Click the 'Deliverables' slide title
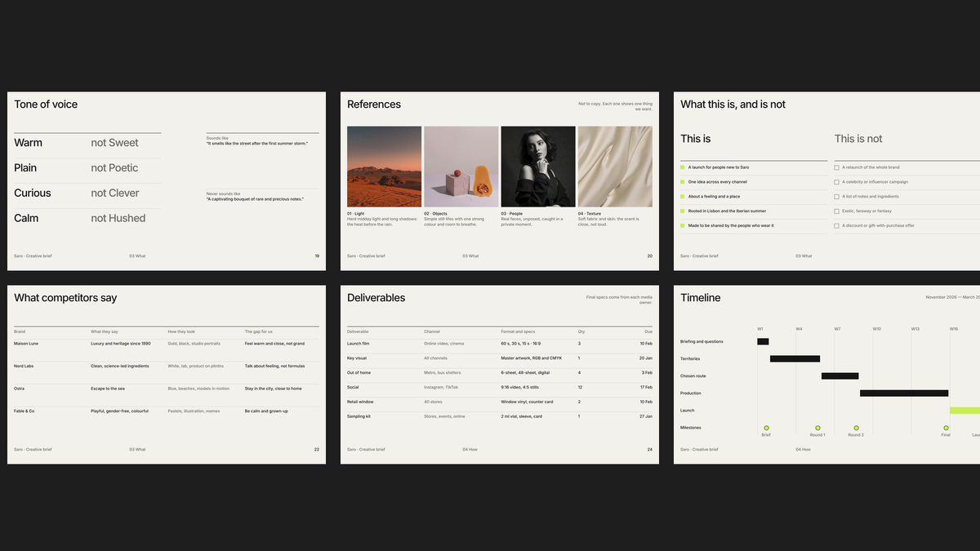 376,298
